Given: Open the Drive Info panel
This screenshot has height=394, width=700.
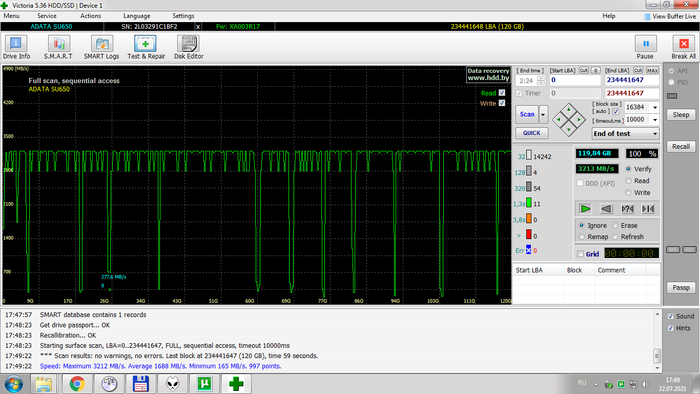Looking at the screenshot, I should coord(16,47).
